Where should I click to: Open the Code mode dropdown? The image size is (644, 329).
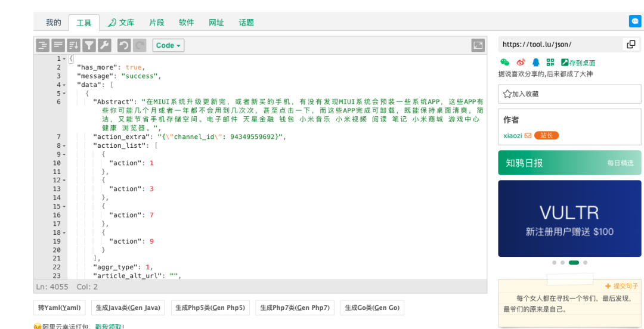[168, 45]
